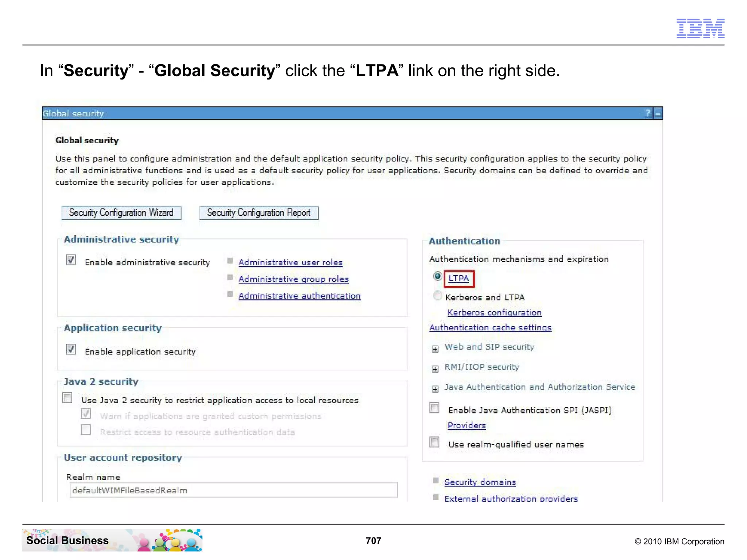Expand Java Authentication and Authorization Service
The width and height of the screenshot is (747, 560).
coord(435,389)
